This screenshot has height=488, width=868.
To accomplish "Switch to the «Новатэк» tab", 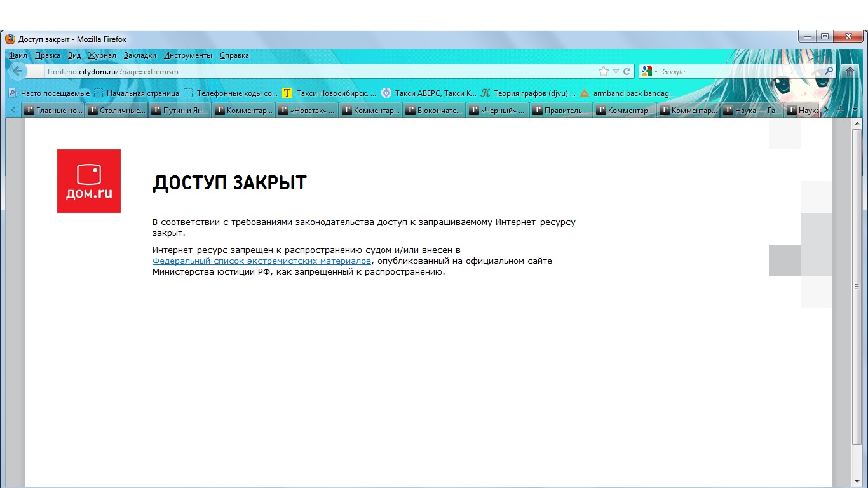I will point(307,110).
